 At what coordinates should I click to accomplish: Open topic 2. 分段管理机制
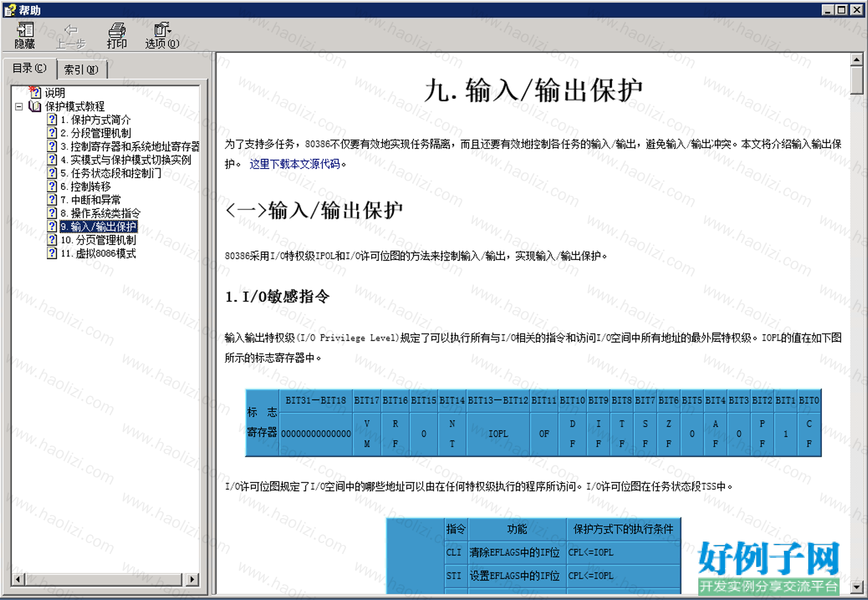click(96, 133)
